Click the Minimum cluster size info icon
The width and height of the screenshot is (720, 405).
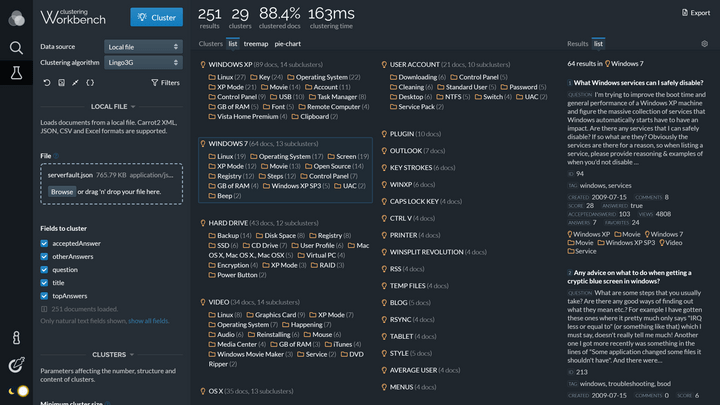[107, 404]
